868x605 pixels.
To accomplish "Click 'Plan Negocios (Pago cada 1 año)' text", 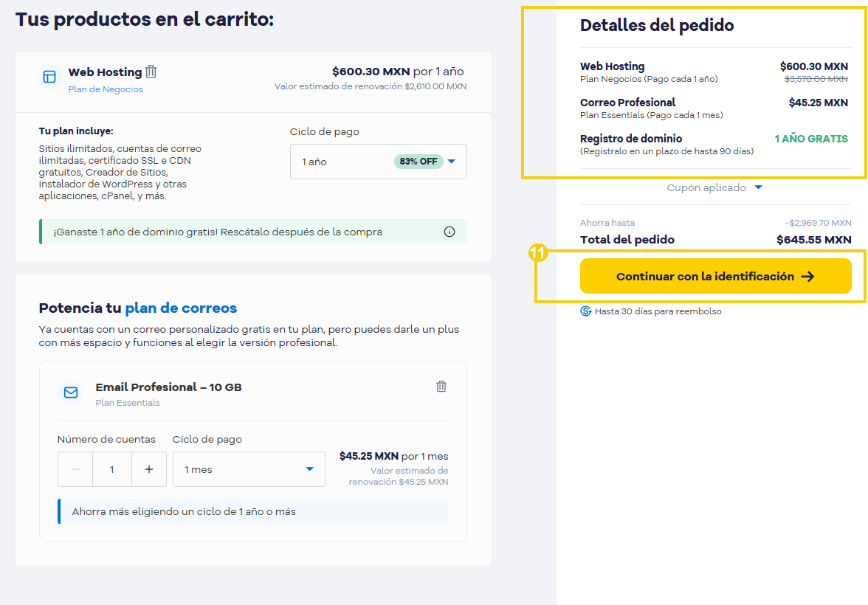I will coord(649,79).
